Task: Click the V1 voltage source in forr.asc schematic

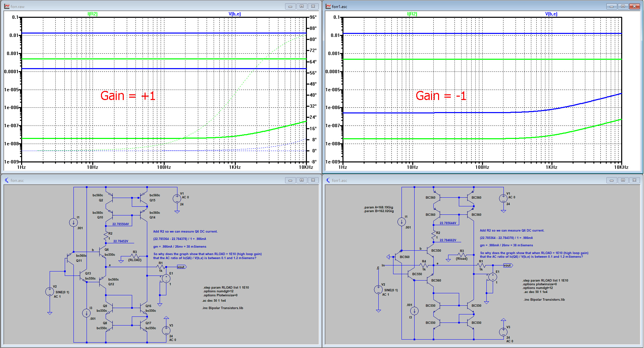Action: [x=177, y=199]
